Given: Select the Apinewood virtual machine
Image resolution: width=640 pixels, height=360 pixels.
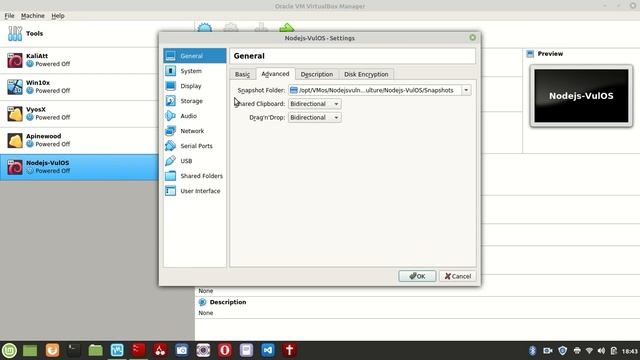Looking at the screenshot, I should pyautogui.click(x=80, y=140).
